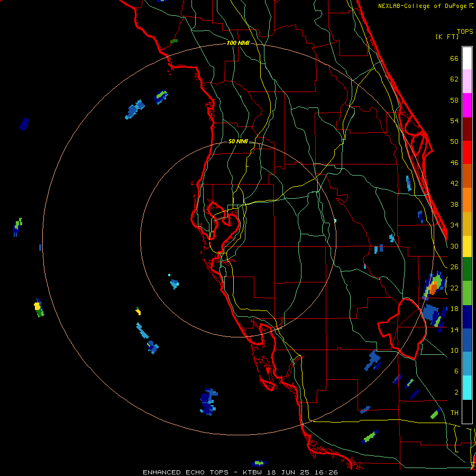Click the cyan 10 K FT legend swatch
476x476 pixels.
coord(467,388)
